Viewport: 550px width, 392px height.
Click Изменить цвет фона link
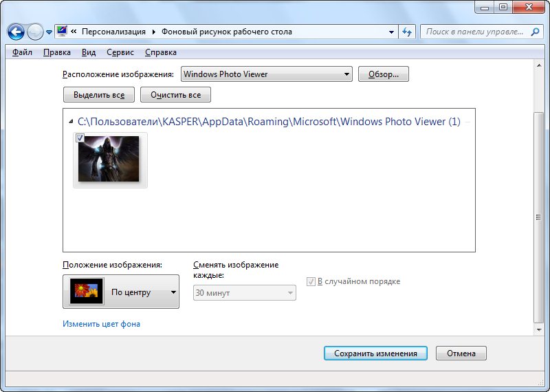tap(101, 323)
